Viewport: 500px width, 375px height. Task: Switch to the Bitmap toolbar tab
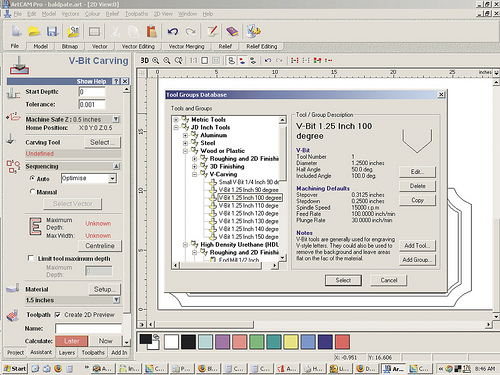tap(70, 46)
